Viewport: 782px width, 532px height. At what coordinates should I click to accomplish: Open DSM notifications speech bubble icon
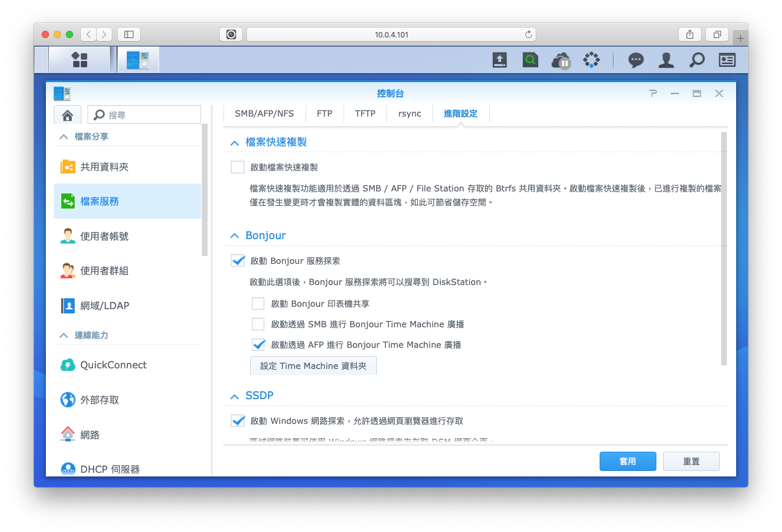[x=635, y=60]
